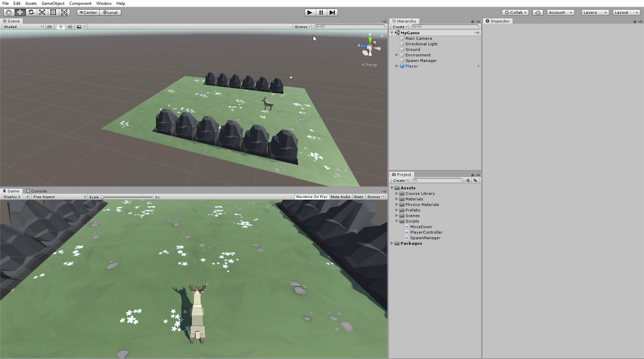Screen dimensions: 644x359
Task: Toggle scene audio in Scene view
Action: [x=70, y=26]
